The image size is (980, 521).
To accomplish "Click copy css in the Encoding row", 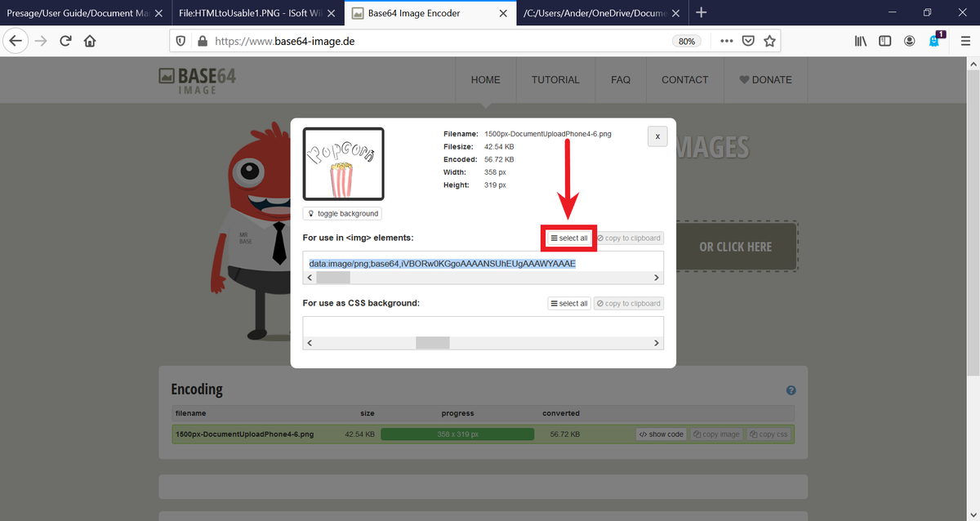I will 769,434.
